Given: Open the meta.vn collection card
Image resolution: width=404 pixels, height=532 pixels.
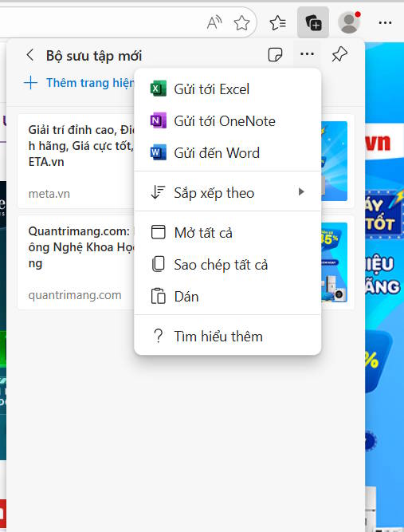Looking at the screenshot, I should [x=186, y=161].
